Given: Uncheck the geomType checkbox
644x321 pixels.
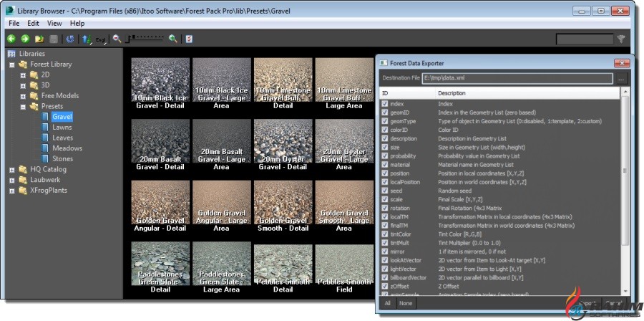Looking at the screenshot, I should 386,121.
